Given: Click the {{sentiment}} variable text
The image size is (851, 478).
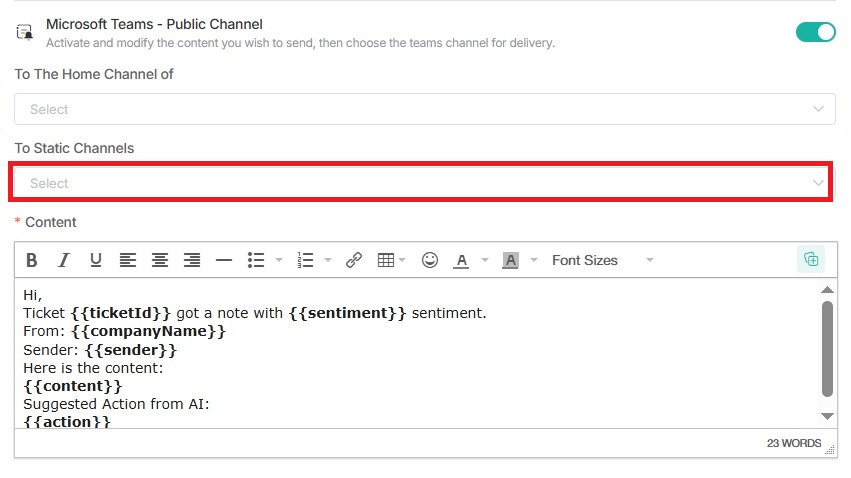Looking at the screenshot, I should 347,313.
